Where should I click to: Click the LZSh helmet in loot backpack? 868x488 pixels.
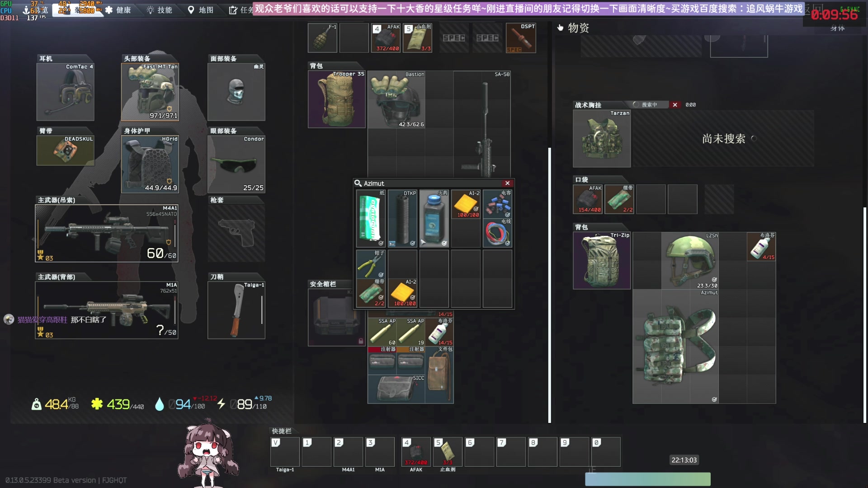690,261
